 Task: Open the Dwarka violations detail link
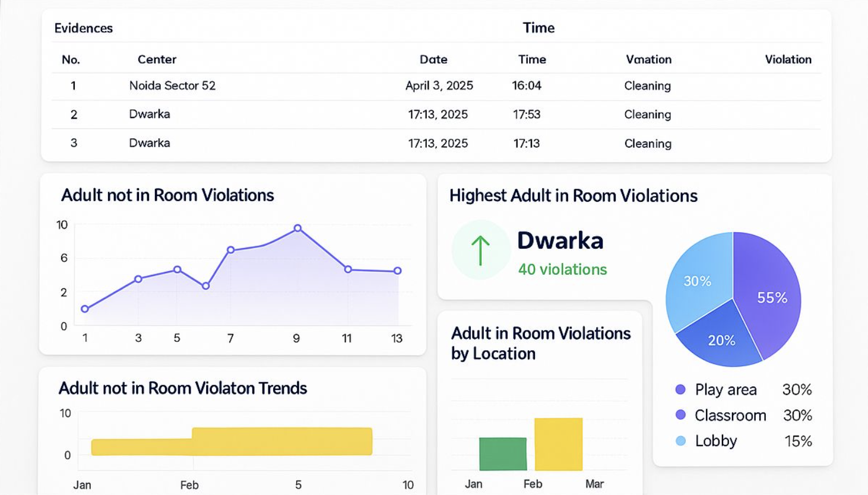560,240
